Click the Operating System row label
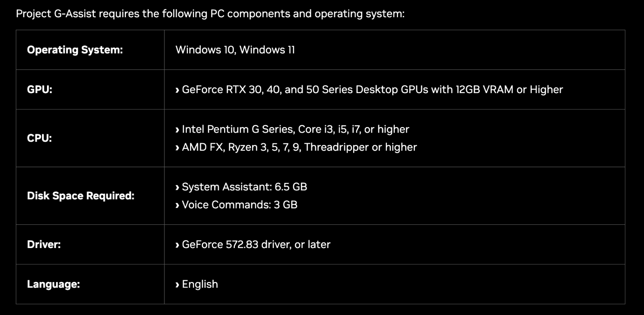Viewport: 644px width, 315px height. (75, 50)
